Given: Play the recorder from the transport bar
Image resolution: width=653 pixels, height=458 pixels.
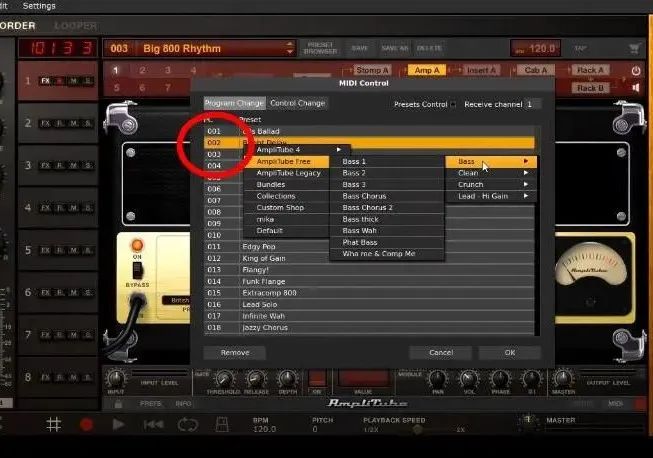Looking at the screenshot, I should point(118,425).
